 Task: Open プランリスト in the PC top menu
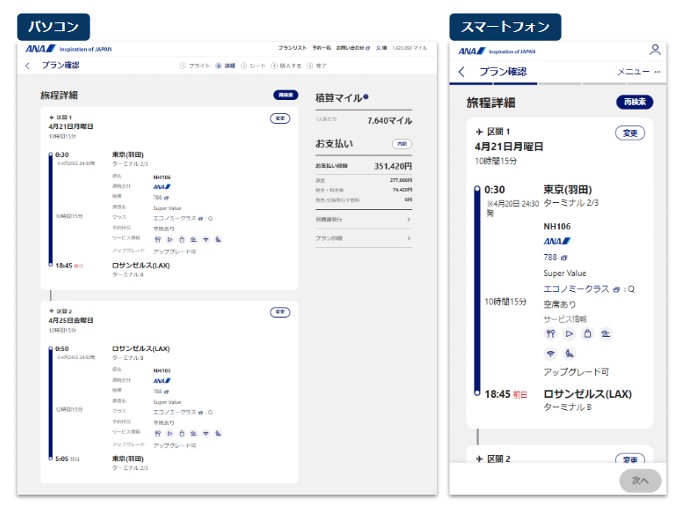point(292,48)
